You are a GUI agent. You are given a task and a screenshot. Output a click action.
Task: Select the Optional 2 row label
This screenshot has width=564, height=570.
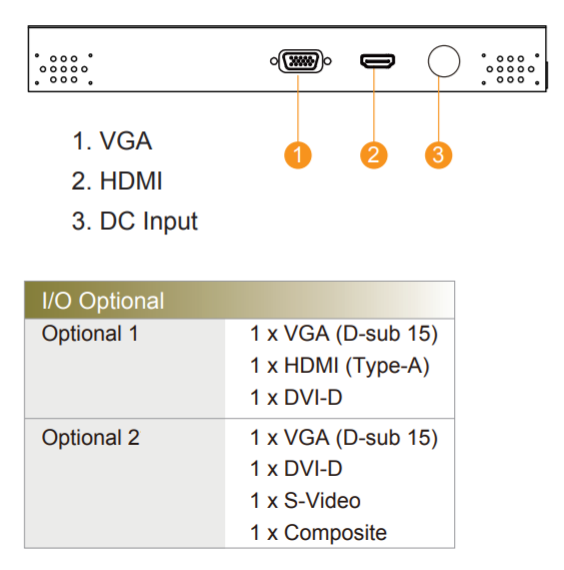(91, 437)
